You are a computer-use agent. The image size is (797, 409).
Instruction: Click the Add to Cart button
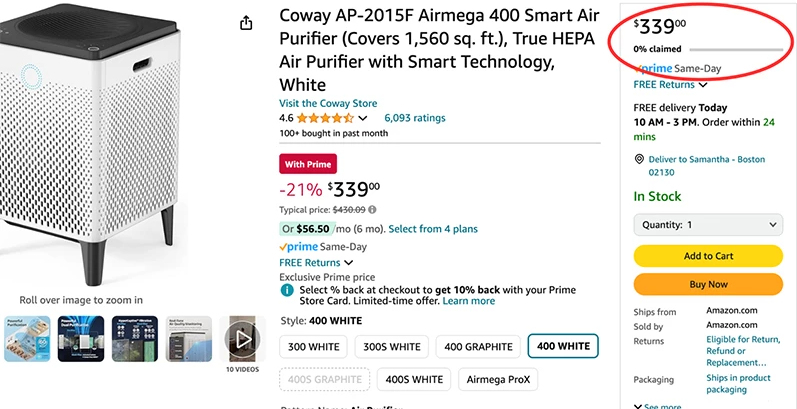coord(709,256)
